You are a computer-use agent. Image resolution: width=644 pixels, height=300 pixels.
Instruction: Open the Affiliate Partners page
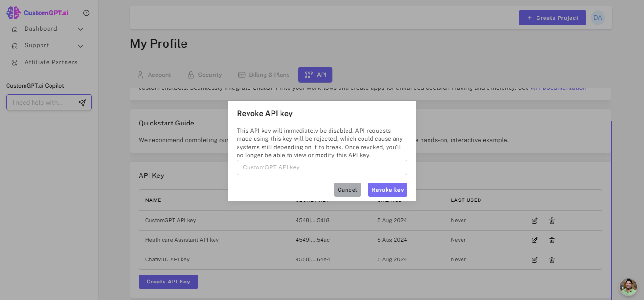tap(51, 62)
